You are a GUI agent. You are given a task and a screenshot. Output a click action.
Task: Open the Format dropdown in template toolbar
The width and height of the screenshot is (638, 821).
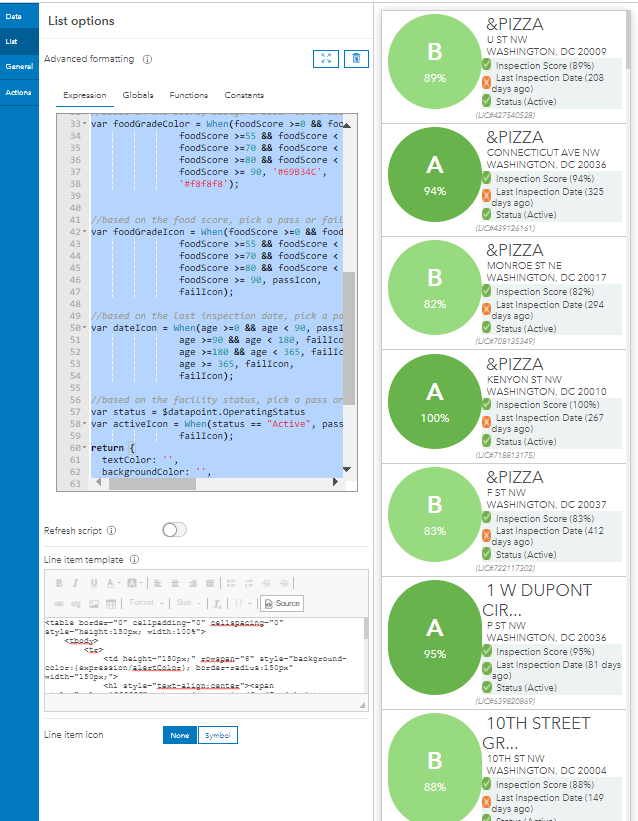[146, 603]
